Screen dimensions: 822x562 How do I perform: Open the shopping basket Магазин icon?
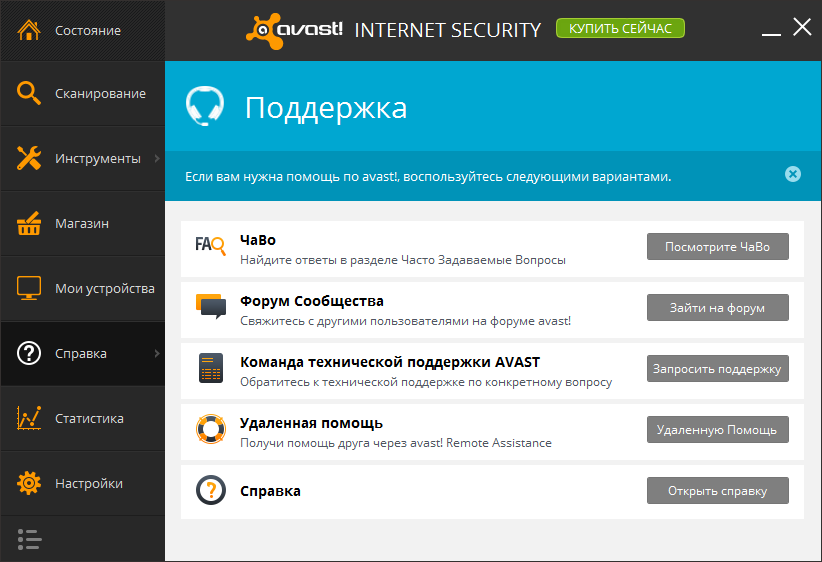coord(29,223)
